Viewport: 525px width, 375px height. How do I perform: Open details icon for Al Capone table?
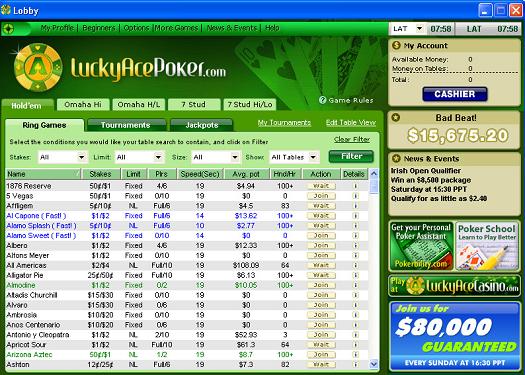(x=355, y=216)
